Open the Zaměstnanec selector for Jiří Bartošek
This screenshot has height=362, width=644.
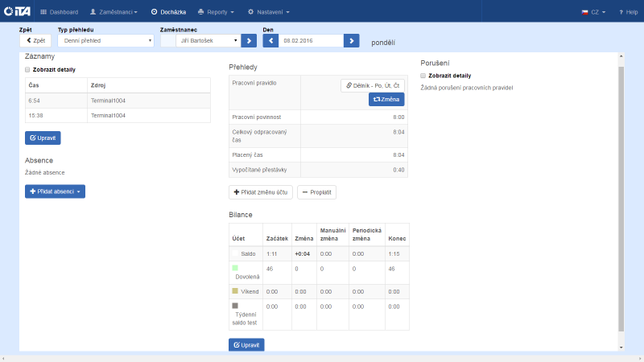coord(208,40)
